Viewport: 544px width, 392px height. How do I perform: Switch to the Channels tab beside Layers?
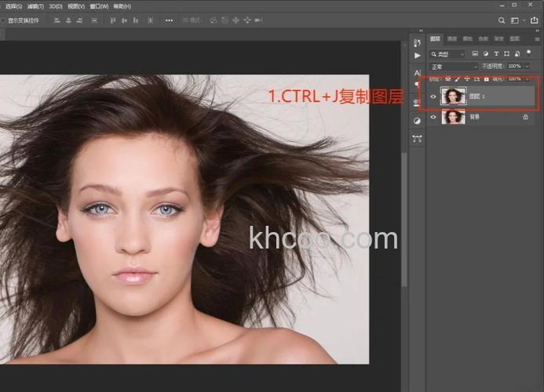(x=451, y=38)
